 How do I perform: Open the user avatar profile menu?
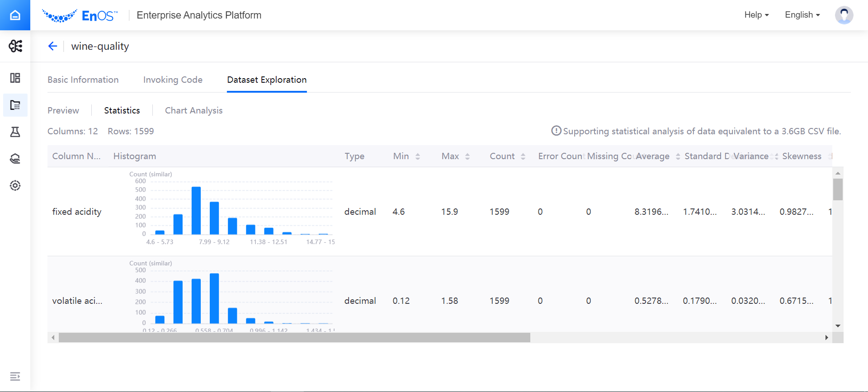tap(844, 15)
